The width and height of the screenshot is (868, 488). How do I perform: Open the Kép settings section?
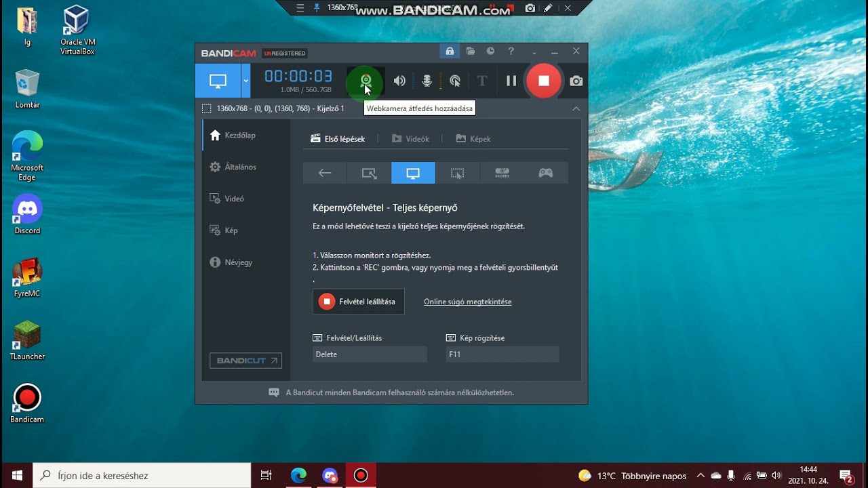(x=246, y=230)
